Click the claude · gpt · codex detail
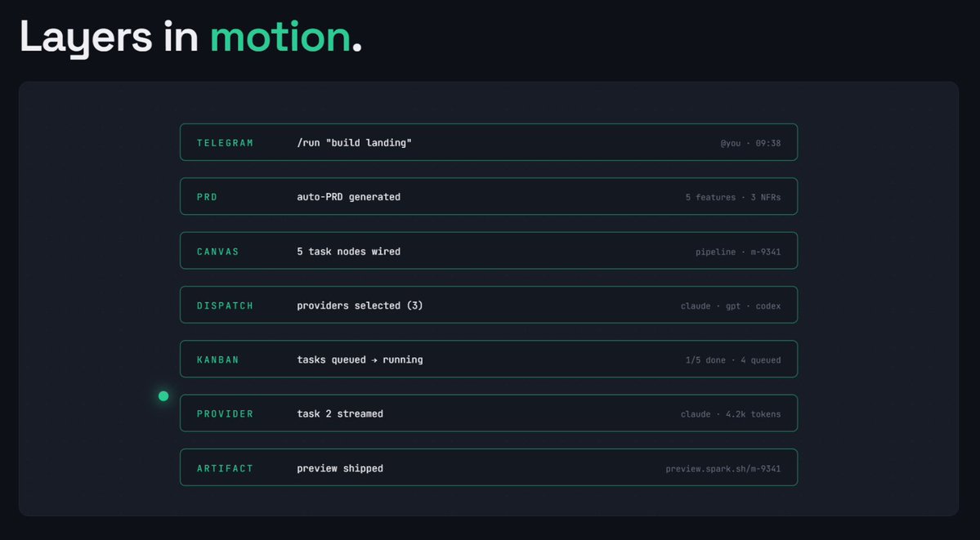The image size is (980, 540). tap(730, 306)
